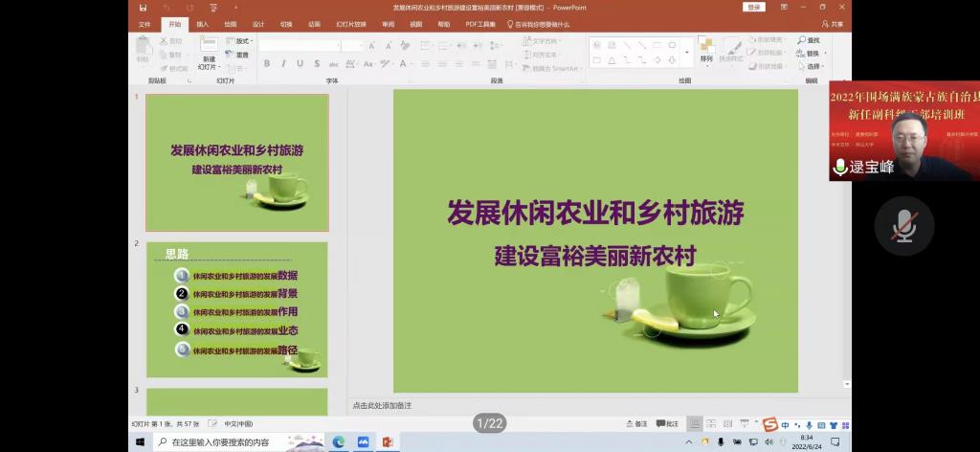
Task: Open the Layout (版式) dropdown
Action: (239, 41)
